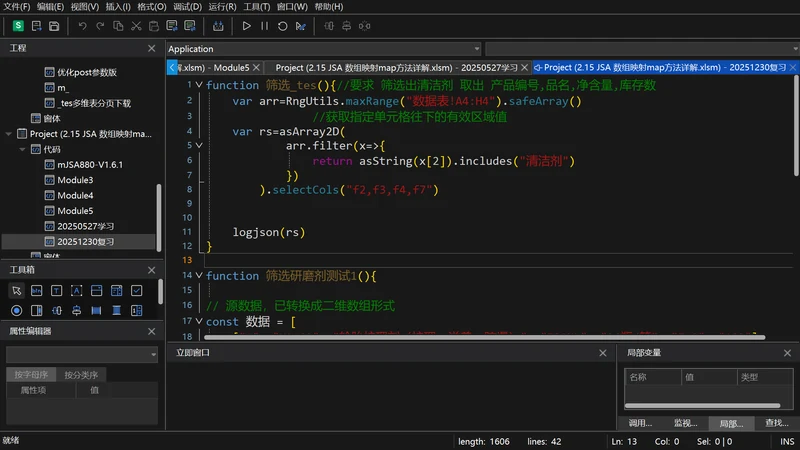Open the 文件(F) menu
The width and height of the screenshot is (800, 450).
pyautogui.click(x=16, y=7)
